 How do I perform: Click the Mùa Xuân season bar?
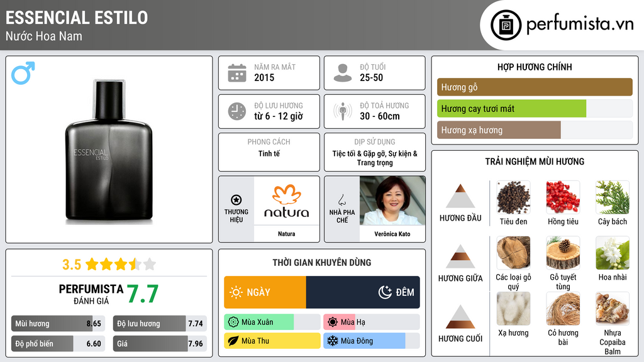[272, 322]
